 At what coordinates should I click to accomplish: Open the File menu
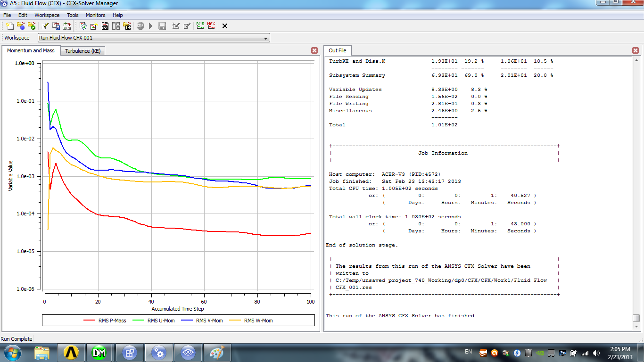[7, 15]
